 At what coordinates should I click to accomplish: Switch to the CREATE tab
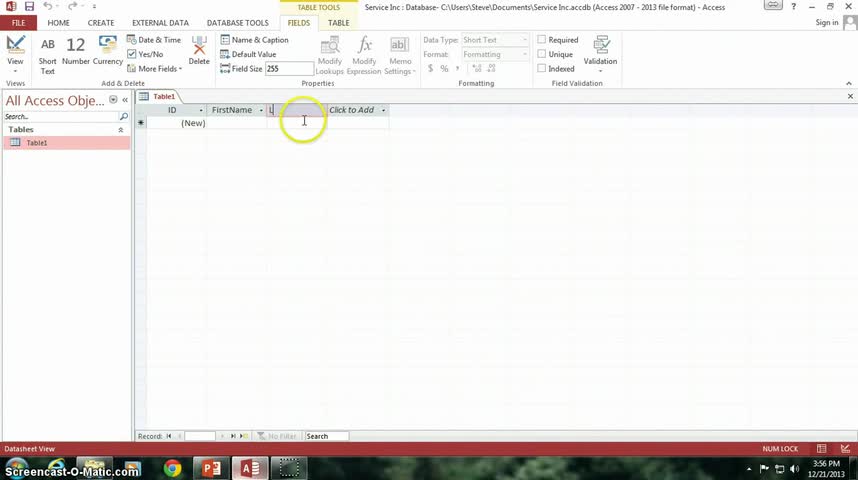click(101, 23)
